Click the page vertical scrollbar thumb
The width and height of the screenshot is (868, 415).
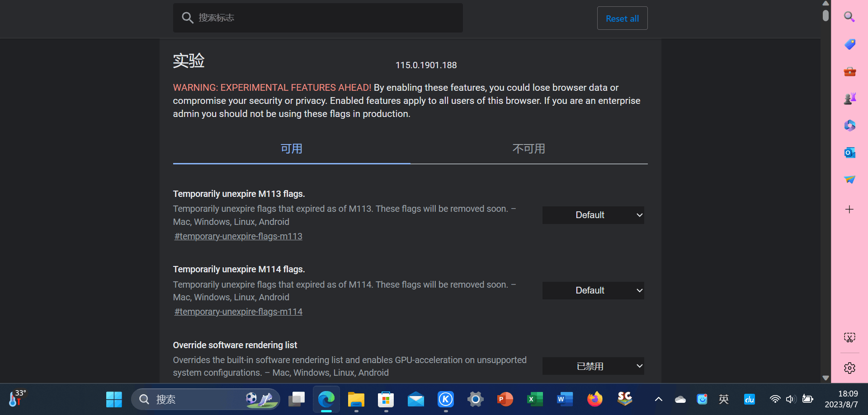826,15
